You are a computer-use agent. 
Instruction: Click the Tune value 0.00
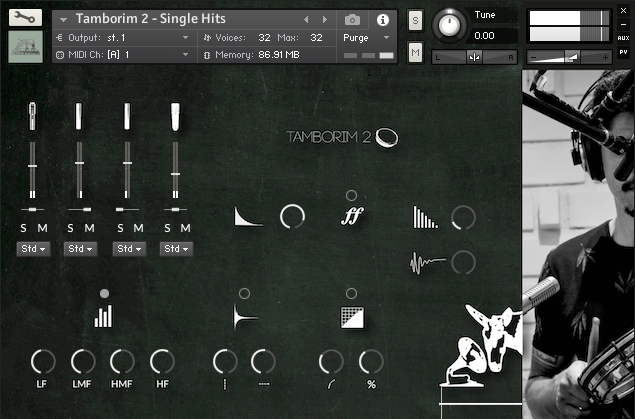coord(484,36)
